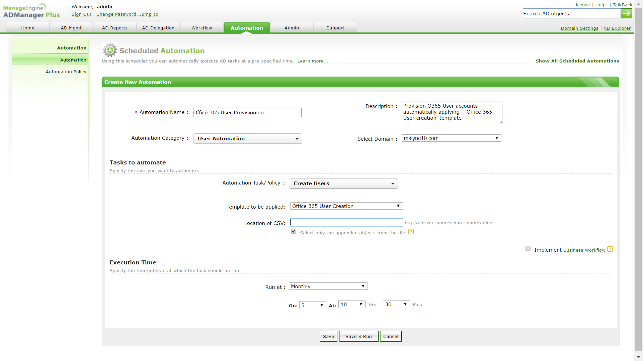The height and width of the screenshot is (361, 644).
Task: Expand the Automation Category dropdown
Action: click(x=248, y=139)
